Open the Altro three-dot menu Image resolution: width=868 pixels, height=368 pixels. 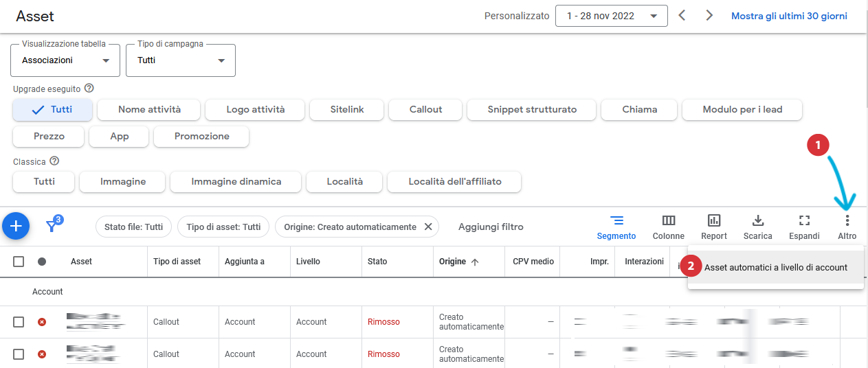[847, 227]
